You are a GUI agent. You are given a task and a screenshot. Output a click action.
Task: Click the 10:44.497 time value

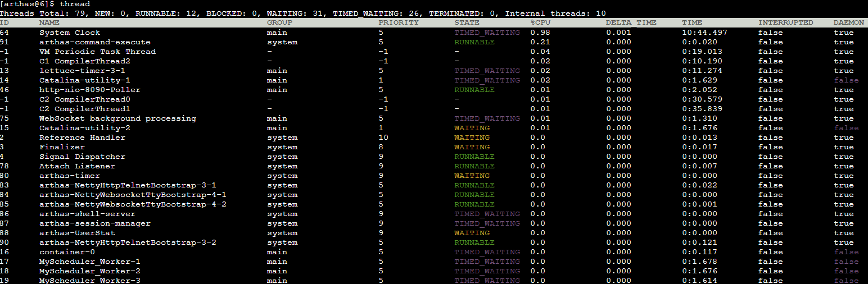(x=704, y=33)
